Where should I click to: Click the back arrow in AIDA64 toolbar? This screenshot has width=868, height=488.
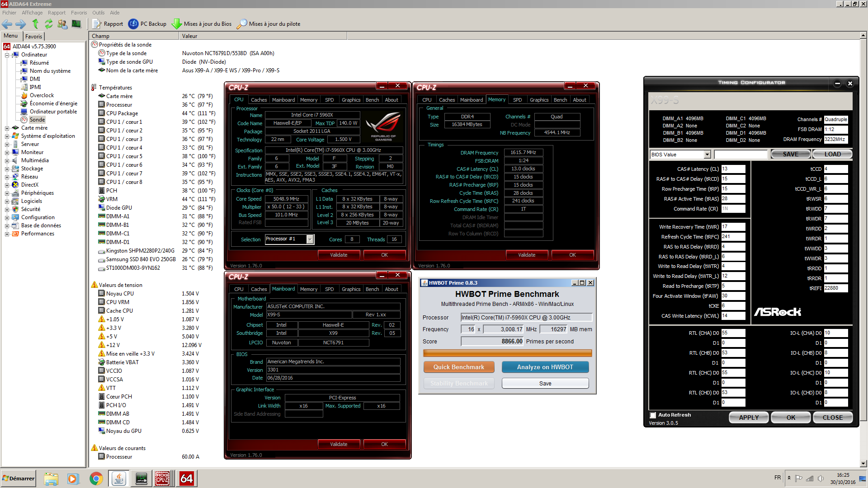(7, 24)
